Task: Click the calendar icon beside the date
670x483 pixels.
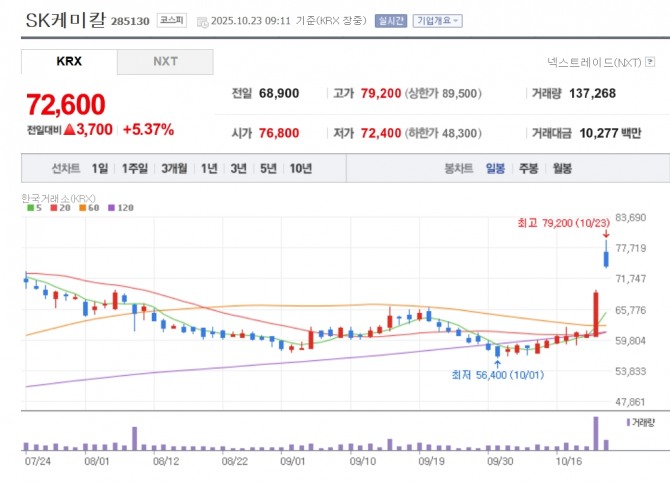Action: 202,22
